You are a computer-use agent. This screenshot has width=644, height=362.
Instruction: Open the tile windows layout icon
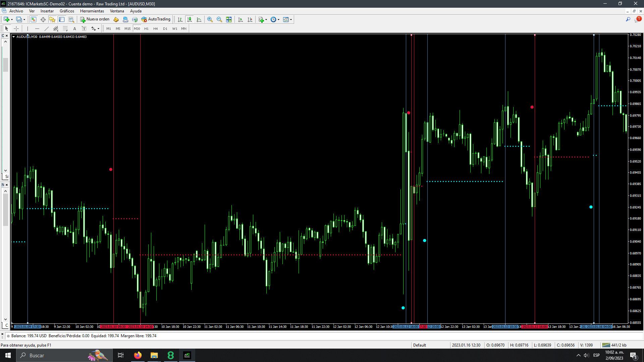[x=229, y=19]
